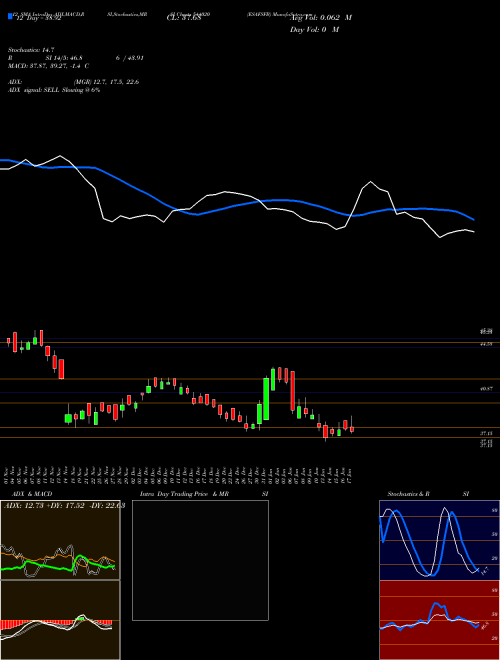
Task: Select the '12 Day = 38.92' legend text
Action: click(x=39, y=19)
